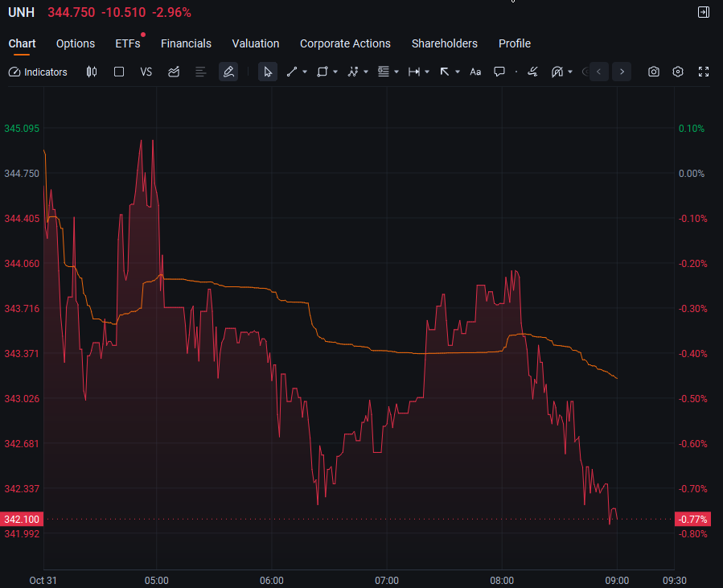
Task: Click the 0.10% percent axis label
Action: click(692, 129)
